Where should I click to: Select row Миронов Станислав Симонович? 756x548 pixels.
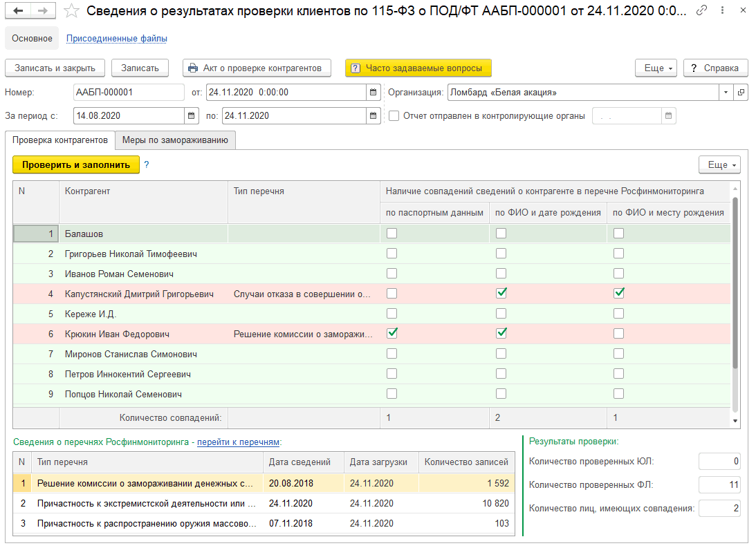pos(371,354)
